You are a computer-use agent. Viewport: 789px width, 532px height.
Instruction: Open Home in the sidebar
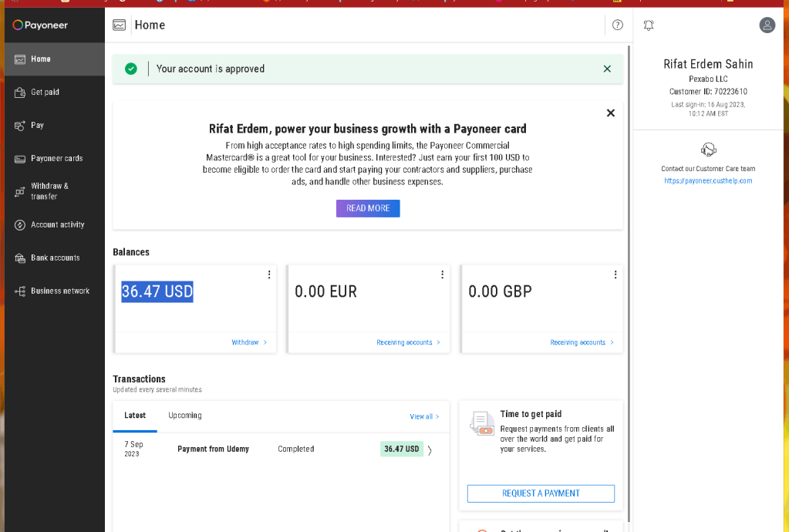coord(54,59)
